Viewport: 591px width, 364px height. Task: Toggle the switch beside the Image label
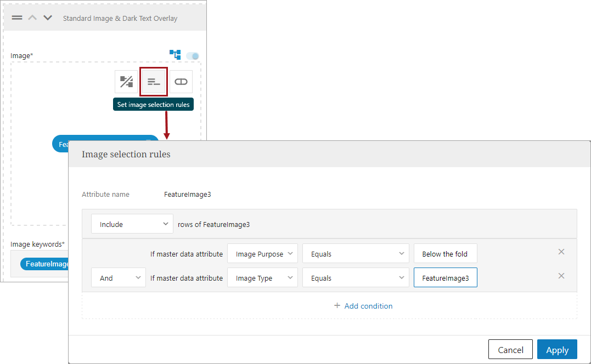point(193,56)
